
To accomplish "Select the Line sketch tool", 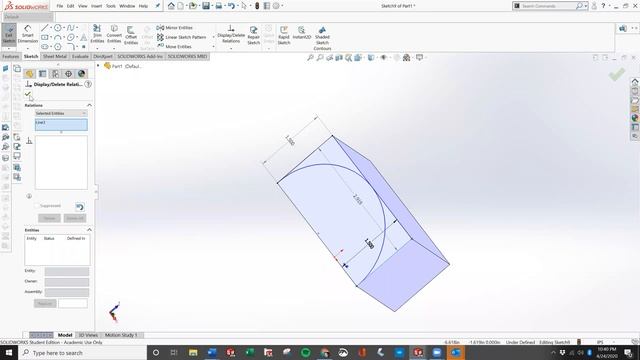I will [44, 28].
